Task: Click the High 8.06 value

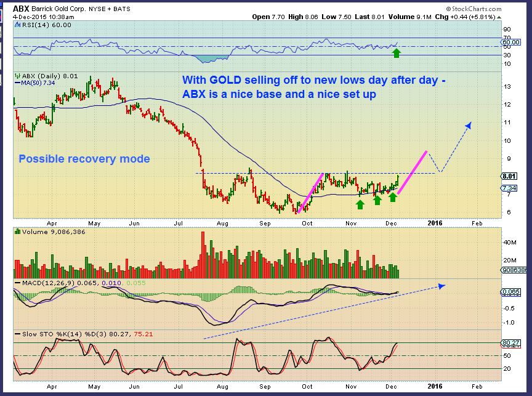Action: click(x=303, y=17)
